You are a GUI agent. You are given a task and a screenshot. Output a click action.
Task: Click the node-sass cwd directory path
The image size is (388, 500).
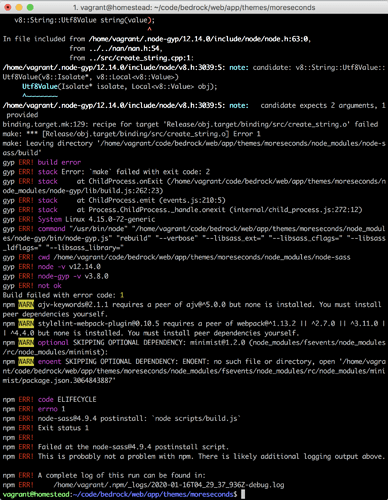point(202,257)
